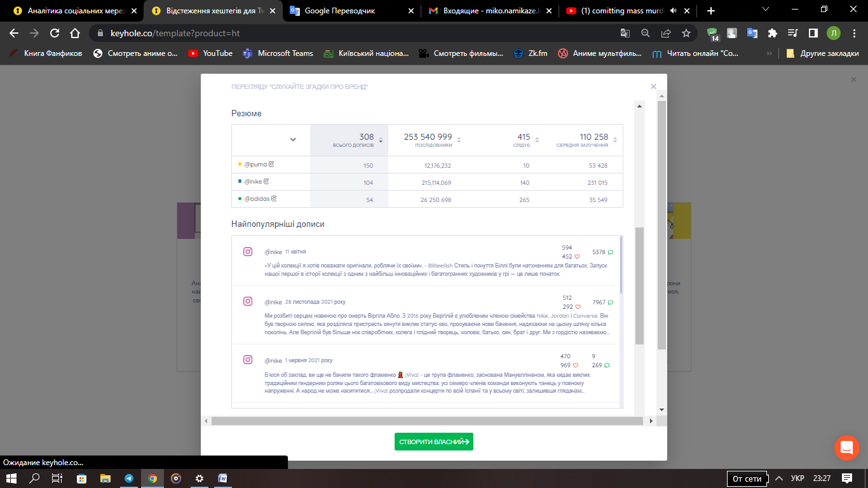Mute the YouTube tab via speaker icon

pos(673,11)
